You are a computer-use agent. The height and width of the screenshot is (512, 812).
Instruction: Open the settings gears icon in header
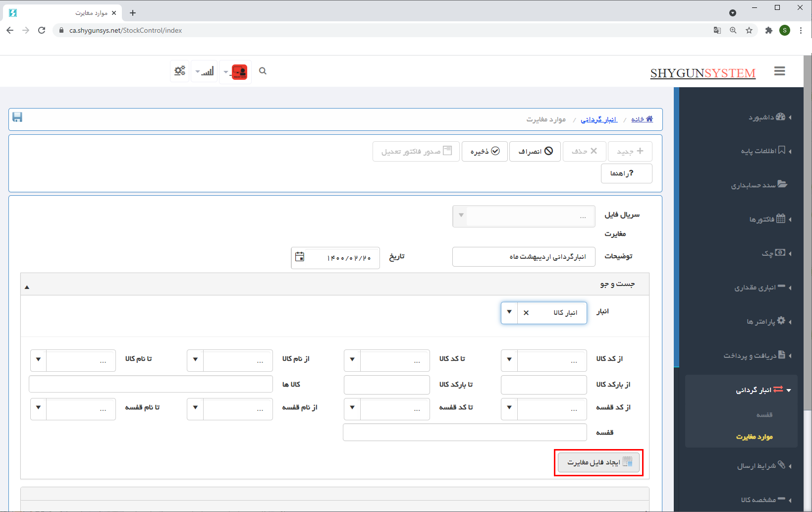click(x=180, y=71)
